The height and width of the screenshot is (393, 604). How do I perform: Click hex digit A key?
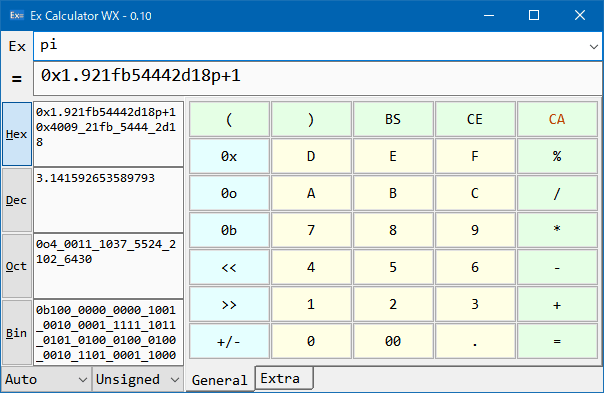pyautogui.click(x=311, y=193)
